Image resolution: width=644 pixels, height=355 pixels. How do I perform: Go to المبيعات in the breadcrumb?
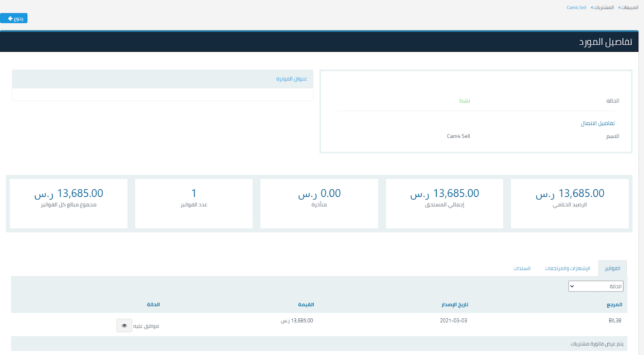(x=630, y=8)
